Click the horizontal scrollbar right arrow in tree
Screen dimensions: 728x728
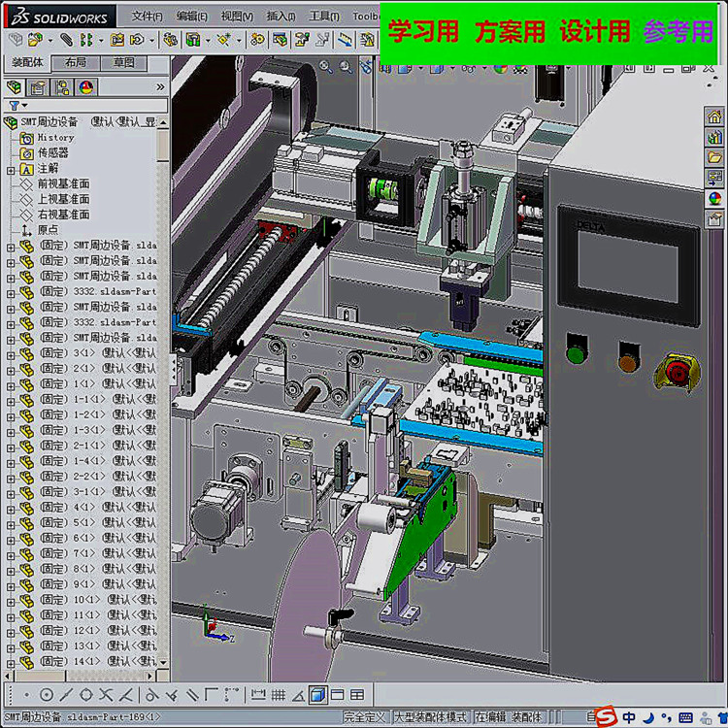point(149,676)
